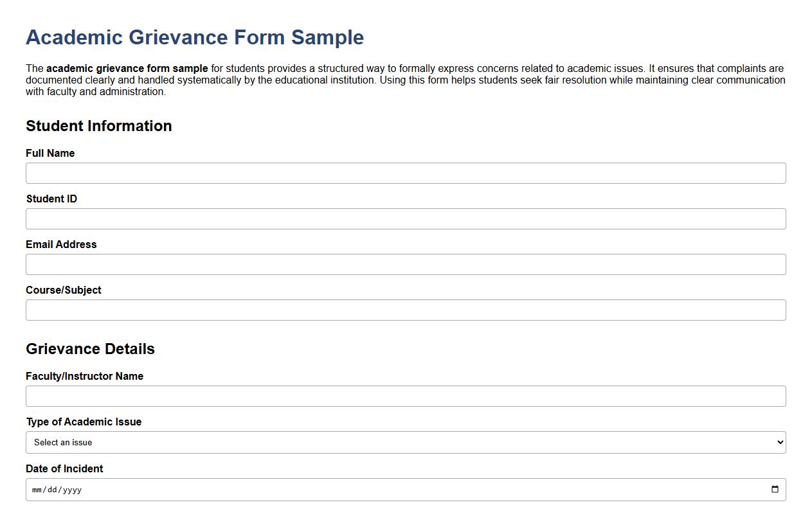Viewport: 812px width, 507px height.
Task: Click the Student Information section heading
Action: (x=98, y=126)
